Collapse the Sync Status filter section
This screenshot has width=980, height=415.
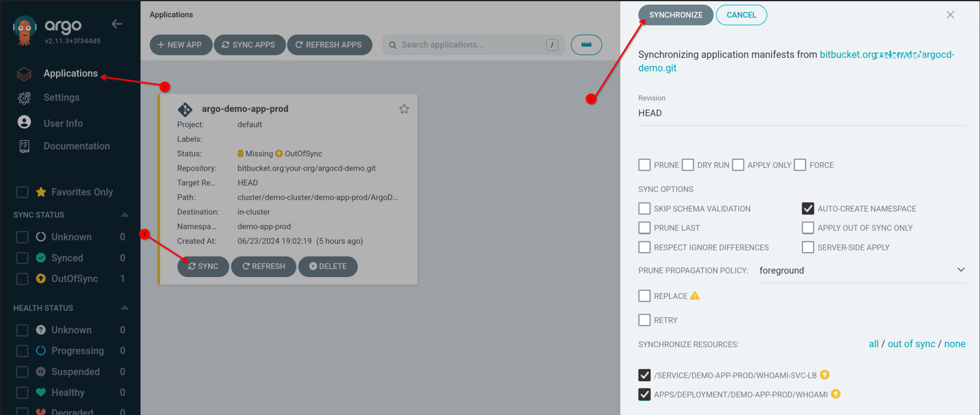[124, 215]
